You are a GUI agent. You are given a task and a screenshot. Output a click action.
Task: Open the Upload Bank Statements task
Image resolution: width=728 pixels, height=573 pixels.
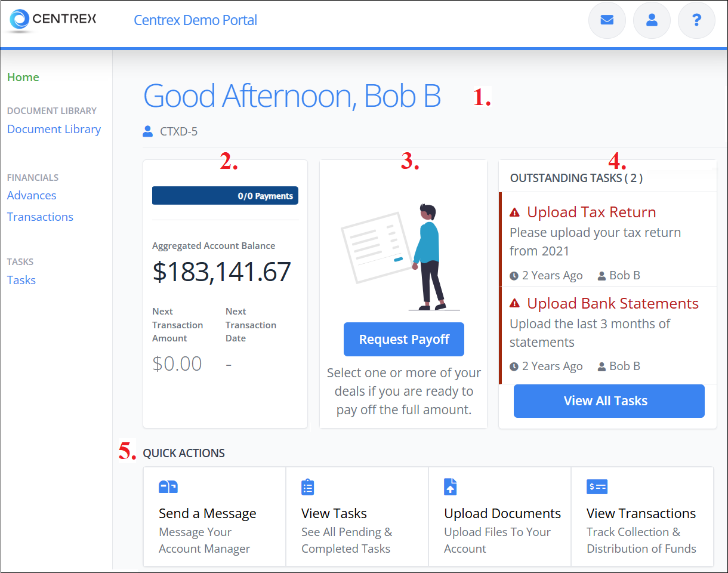coord(612,303)
